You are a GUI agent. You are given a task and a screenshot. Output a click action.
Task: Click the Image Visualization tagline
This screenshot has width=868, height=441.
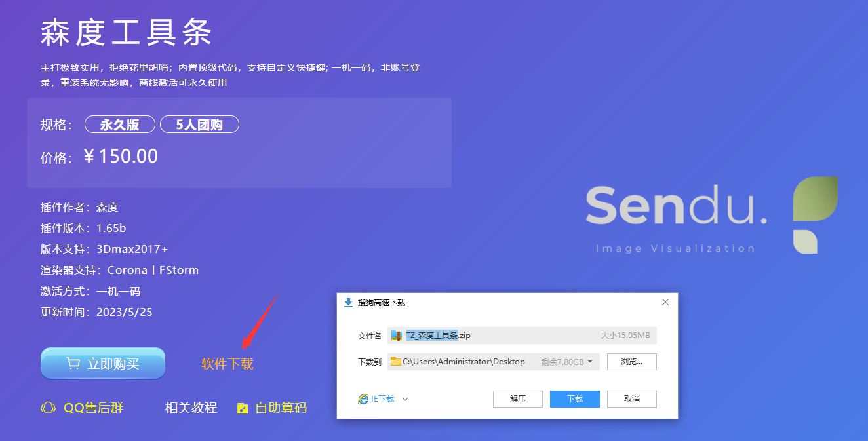[675, 248]
